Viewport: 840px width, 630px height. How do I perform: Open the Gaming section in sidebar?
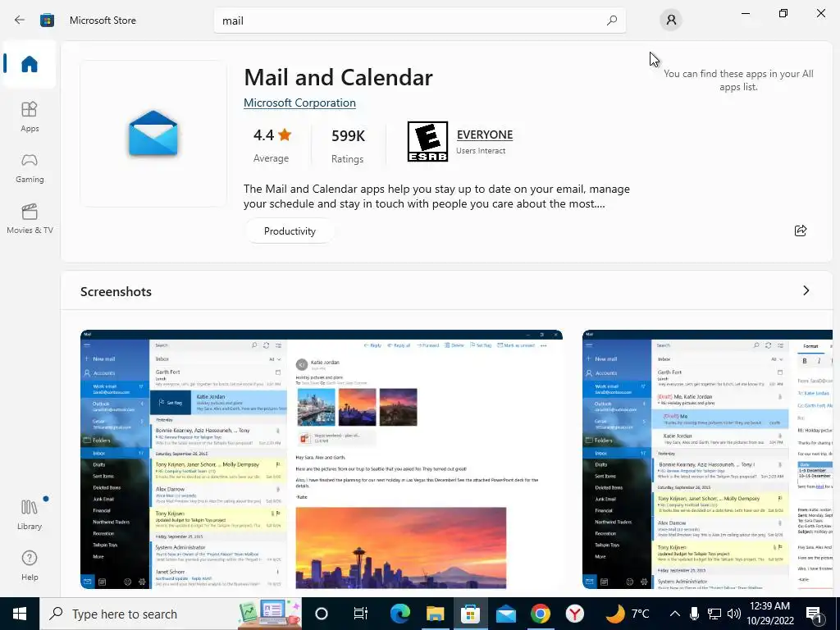point(30,168)
